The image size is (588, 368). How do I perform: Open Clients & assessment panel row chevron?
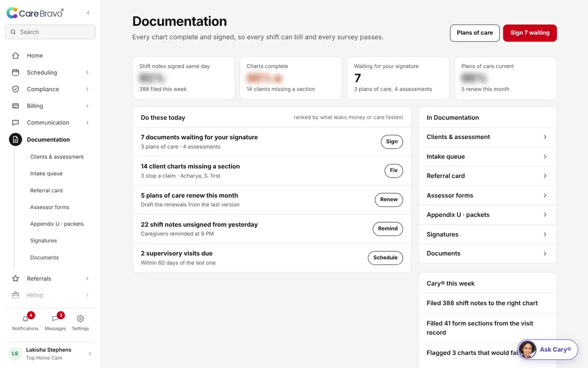tap(545, 137)
